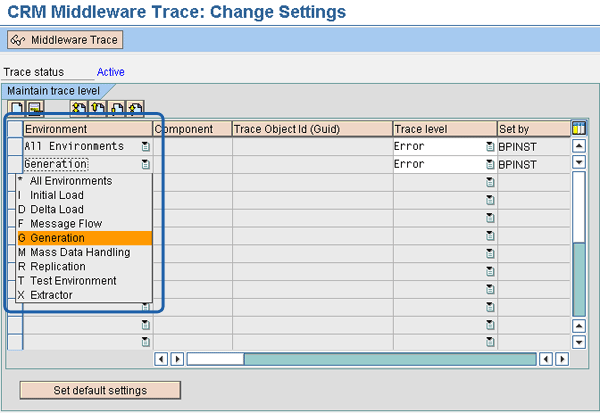Click Set default settings button
Screen dimensions: 600x413
point(100,390)
